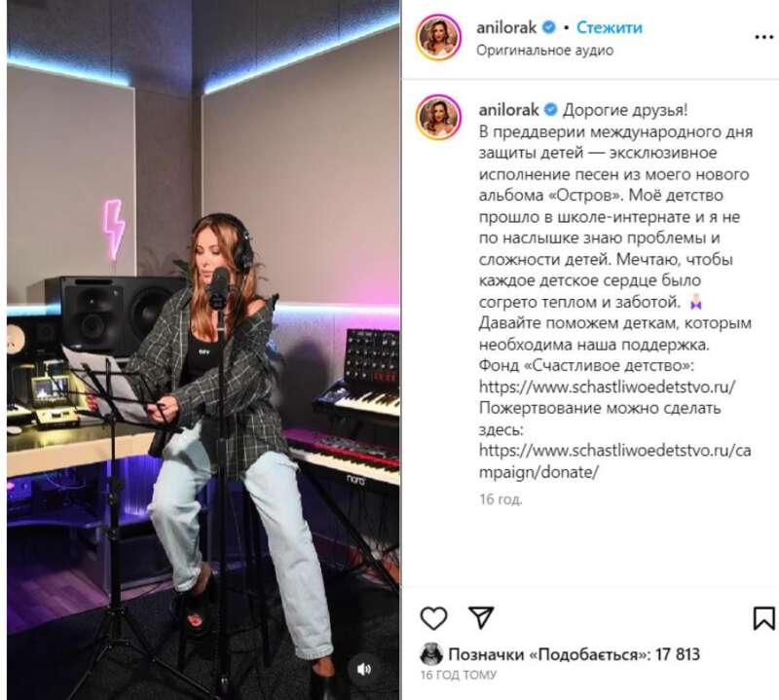Click the anilorak username in caption
Image resolution: width=779 pixels, height=700 pixels.
[x=508, y=110]
